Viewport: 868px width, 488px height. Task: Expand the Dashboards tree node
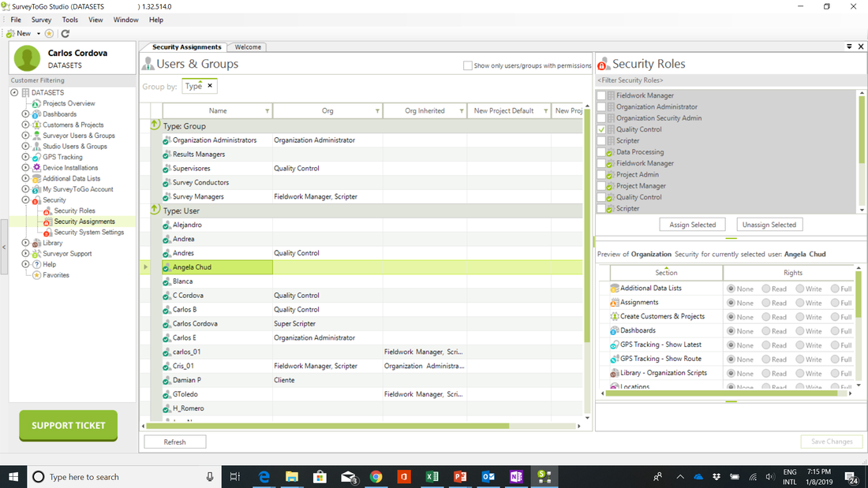[x=25, y=114]
